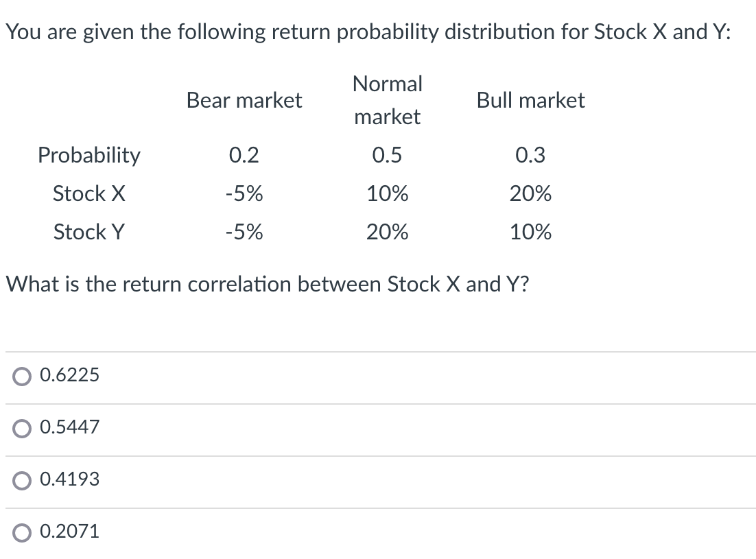Click the radio button beside 0.2071
This screenshot has width=756, height=559.
tap(21, 532)
